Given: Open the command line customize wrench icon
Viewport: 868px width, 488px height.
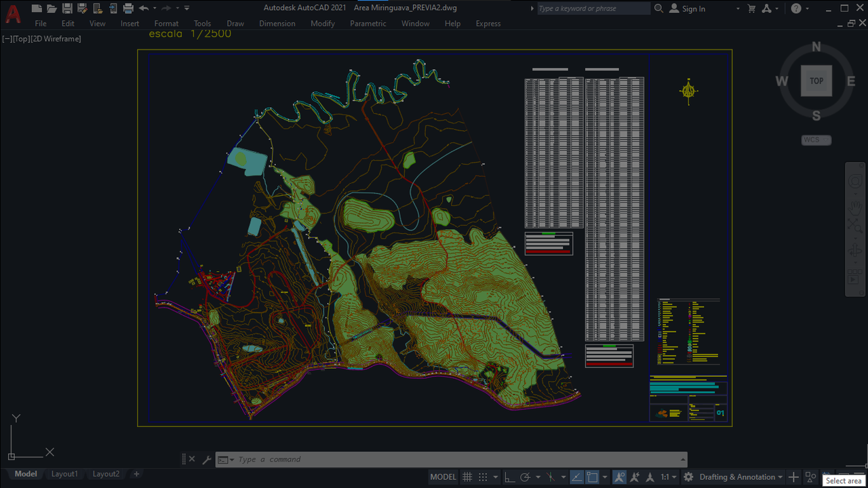Looking at the screenshot, I should pos(207,460).
